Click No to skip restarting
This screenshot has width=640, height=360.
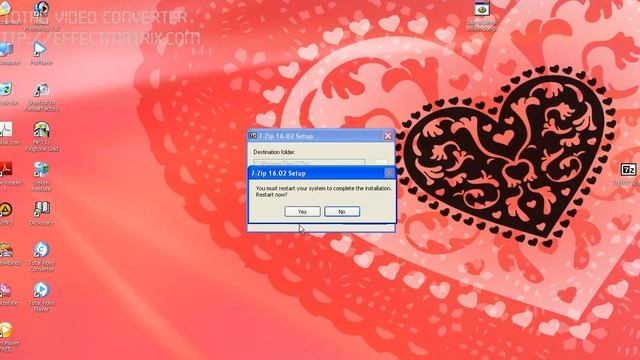(x=342, y=211)
